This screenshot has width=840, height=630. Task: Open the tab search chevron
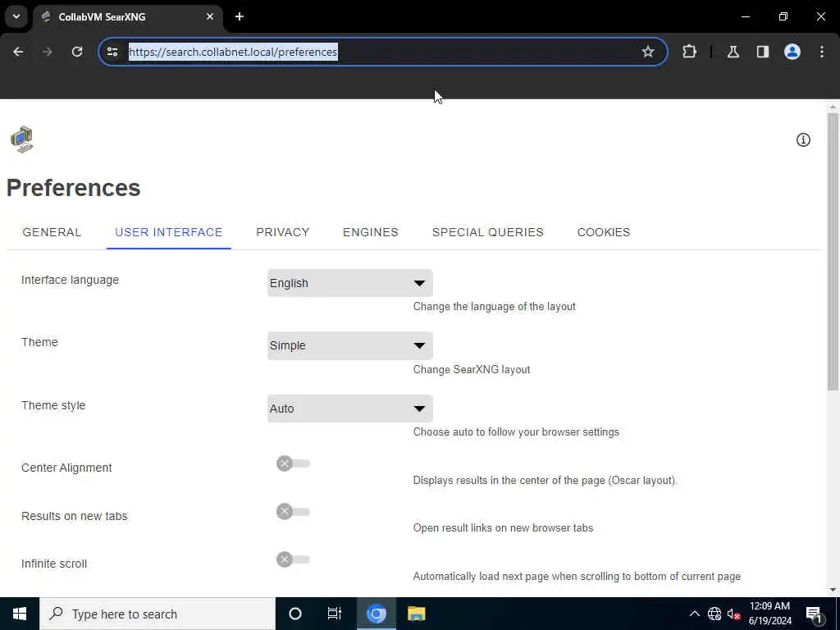(x=16, y=16)
